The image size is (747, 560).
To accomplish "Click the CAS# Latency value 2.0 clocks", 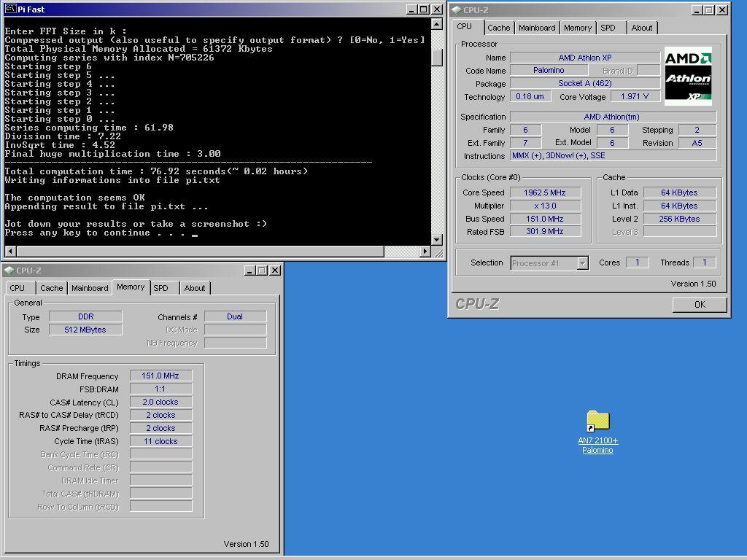I will (160, 402).
